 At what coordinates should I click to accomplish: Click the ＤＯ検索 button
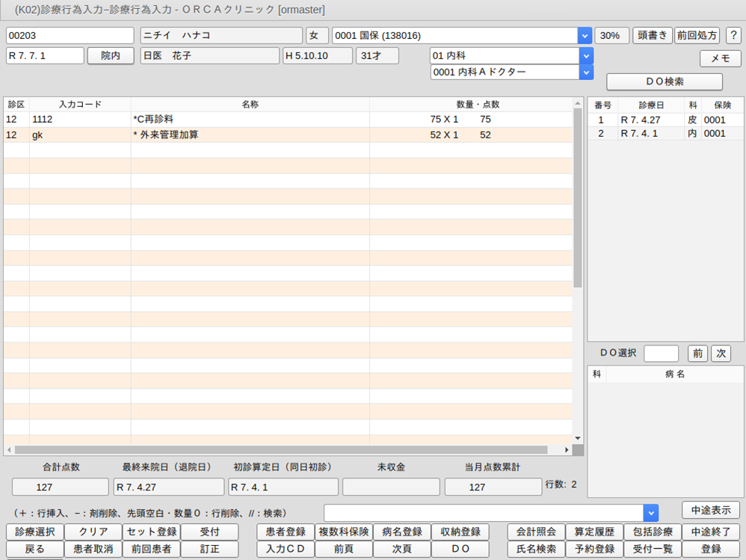[x=664, y=81]
